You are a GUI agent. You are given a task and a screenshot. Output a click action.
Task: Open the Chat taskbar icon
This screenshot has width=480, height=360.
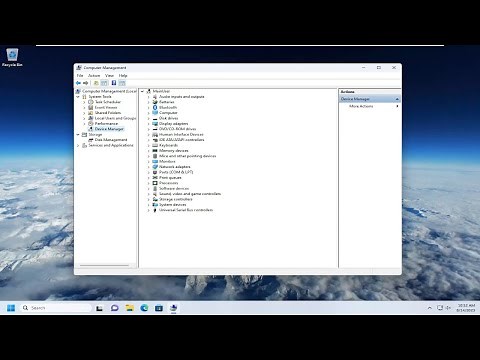(x=115, y=308)
